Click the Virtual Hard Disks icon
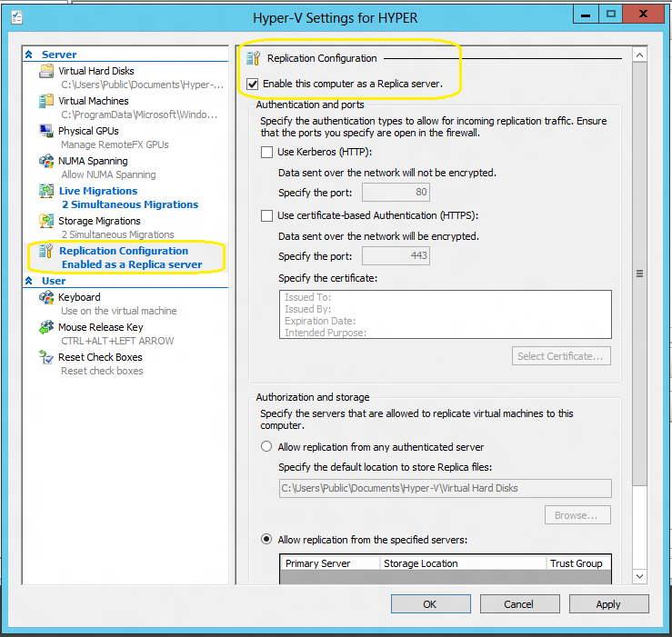 (x=46, y=72)
